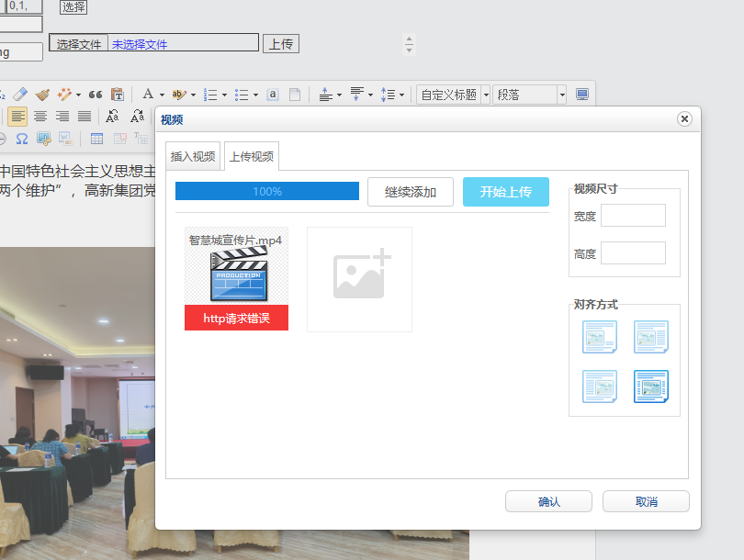Toggle left alignment in the editor toolbar
Image resolution: width=744 pixels, height=560 pixels.
click(19, 117)
